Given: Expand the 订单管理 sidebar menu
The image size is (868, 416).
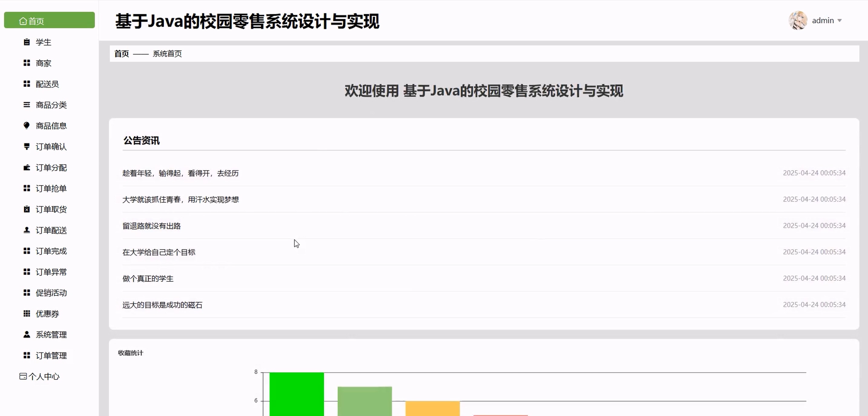Looking at the screenshot, I should click(51, 356).
